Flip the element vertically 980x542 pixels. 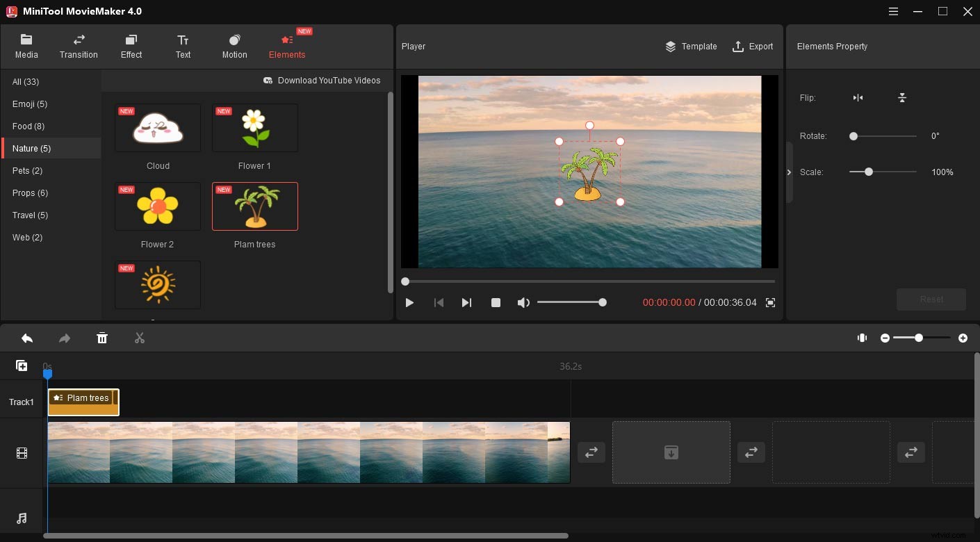[x=901, y=98]
